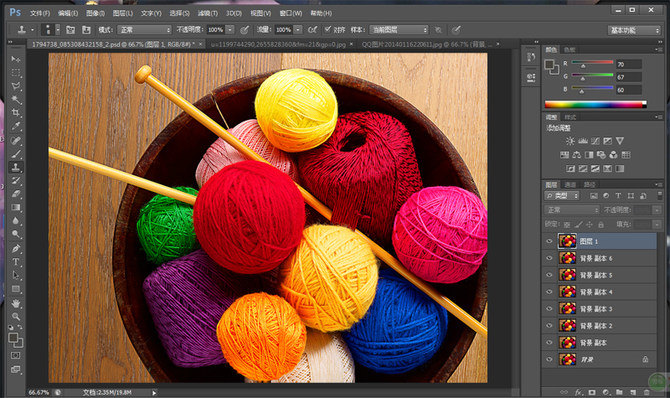The width and height of the screenshot is (670, 398).
Task: Hide layer 图层 1
Action: (550, 241)
